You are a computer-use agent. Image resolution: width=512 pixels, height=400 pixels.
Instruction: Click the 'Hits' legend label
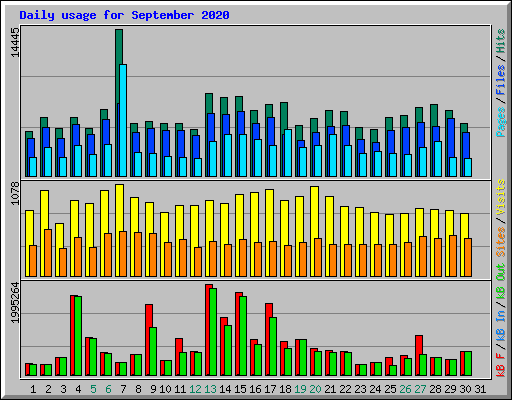pyautogui.click(x=501, y=41)
